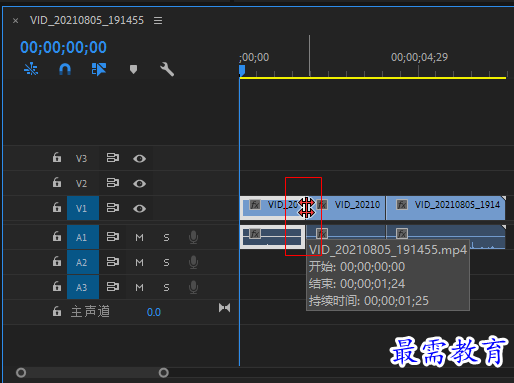
Task: Click the Linked Selection icon
Action: (99, 70)
